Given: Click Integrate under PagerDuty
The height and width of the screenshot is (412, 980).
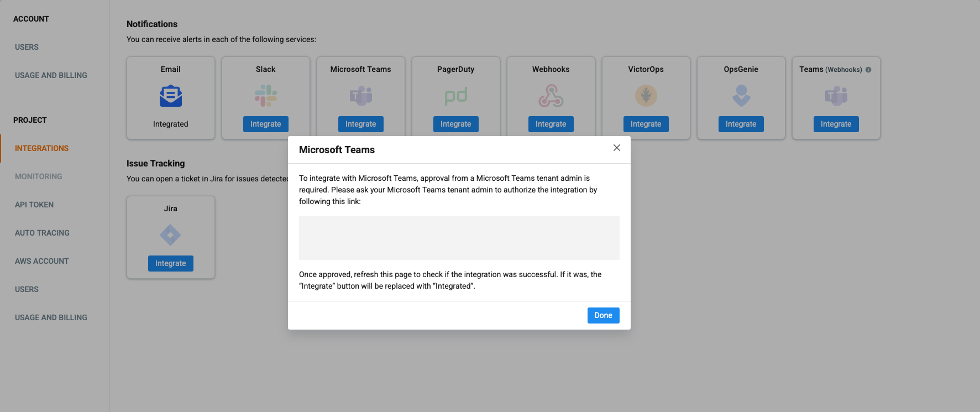Looking at the screenshot, I should pyautogui.click(x=456, y=124).
